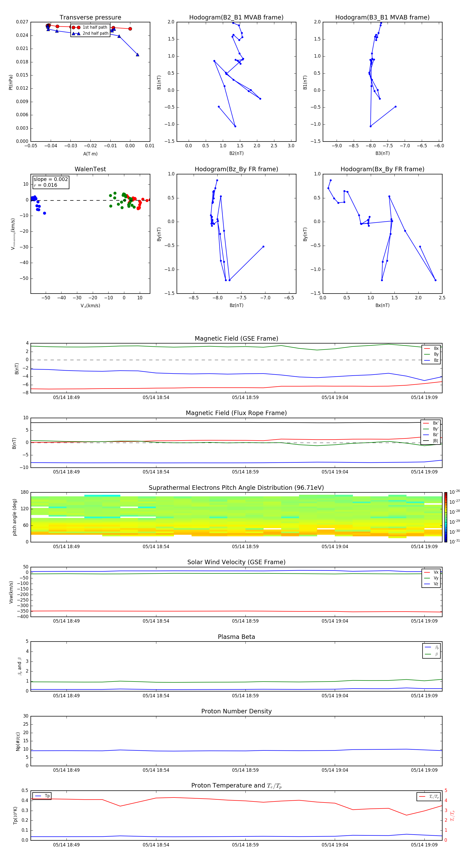Click the "Hodogram(Bx_By FR frame)" title

(382, 169)
